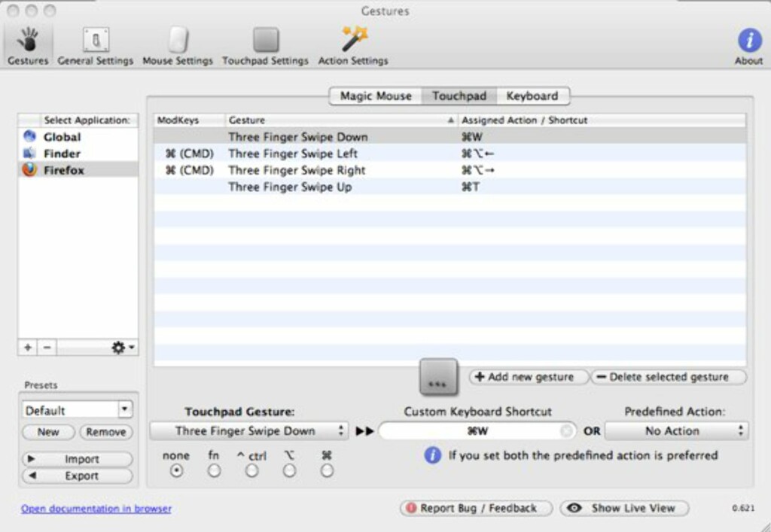Sort by the ModKeys column header
The width and height of the screenshot is (771, 532).
click(189, 120)
